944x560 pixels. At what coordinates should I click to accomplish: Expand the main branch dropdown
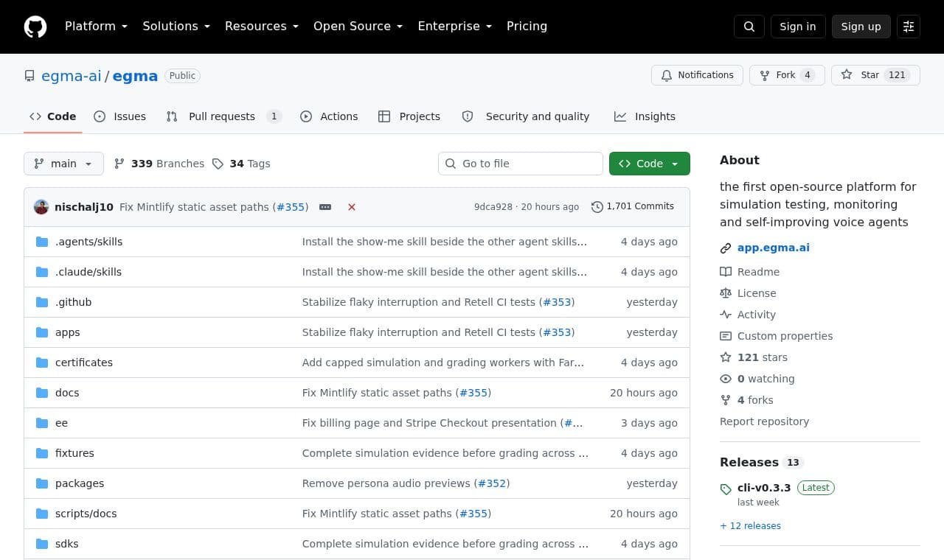pos(63,164)
